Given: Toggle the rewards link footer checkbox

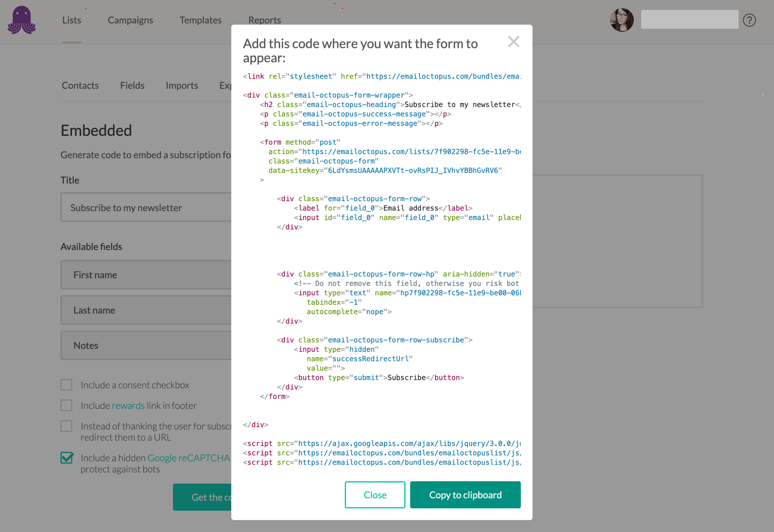Looking at the screenshot, I should click(67, 405).
